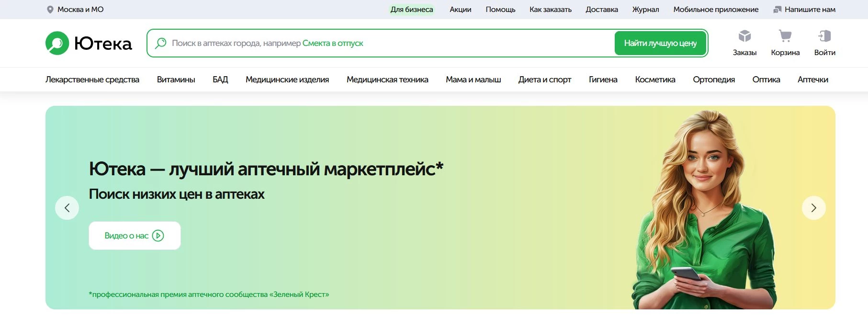Viewport: 868px width, 318px height.
Task: Open Витамины category
Action: point(176,79)
